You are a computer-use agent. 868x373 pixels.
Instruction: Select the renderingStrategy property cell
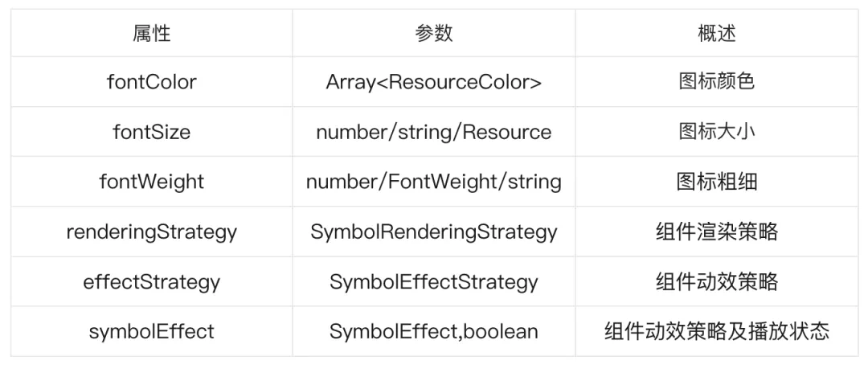pos(152,232)
